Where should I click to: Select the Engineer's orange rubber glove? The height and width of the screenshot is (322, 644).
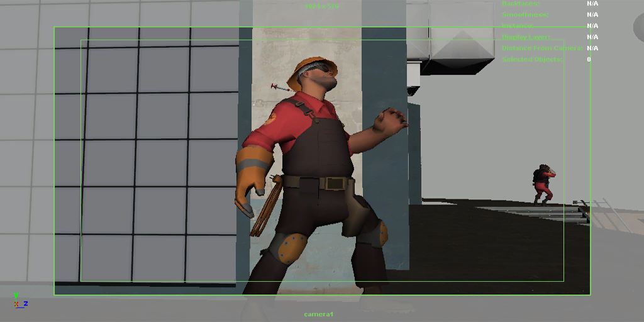[x=252, y=180]
